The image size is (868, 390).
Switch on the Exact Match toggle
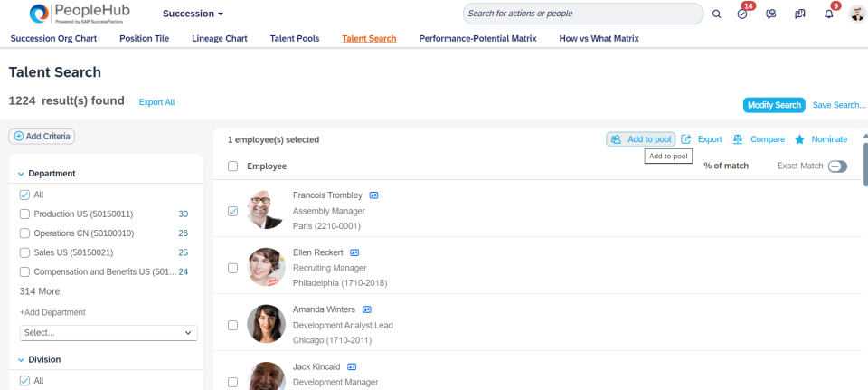point(837,166)
